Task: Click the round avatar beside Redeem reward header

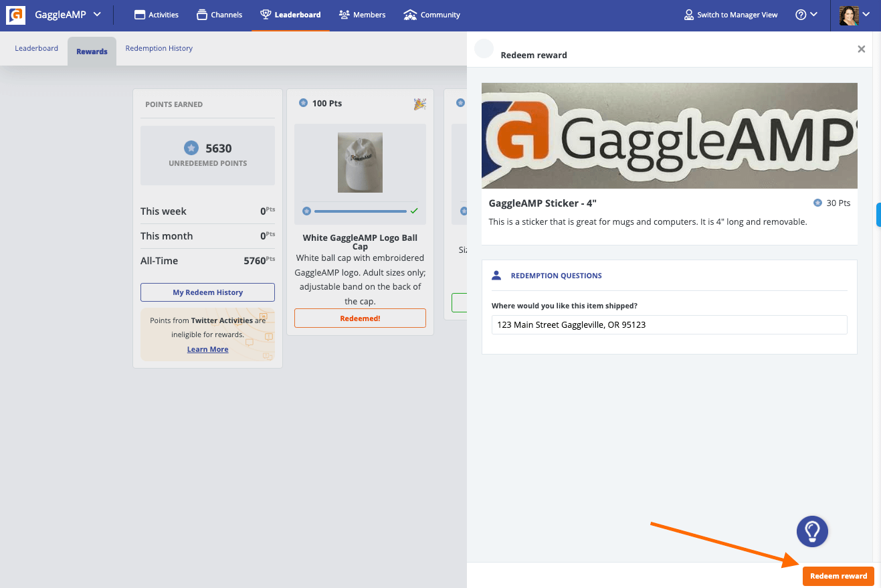Action: tap(484, 49)
